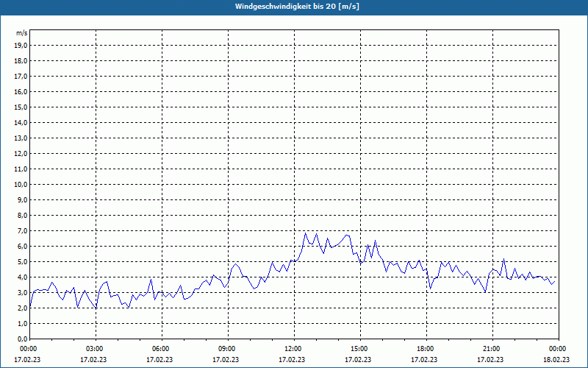The image size is (588, 368).
Task: Click the y-axis label "9,0"
Action: tap(22, 199)
